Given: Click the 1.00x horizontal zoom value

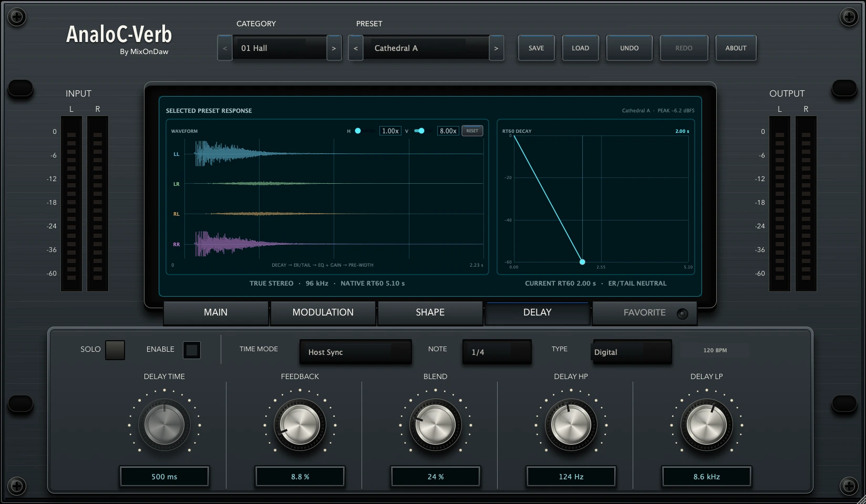Looking at the screenshot, I should (x=390, y=131).
